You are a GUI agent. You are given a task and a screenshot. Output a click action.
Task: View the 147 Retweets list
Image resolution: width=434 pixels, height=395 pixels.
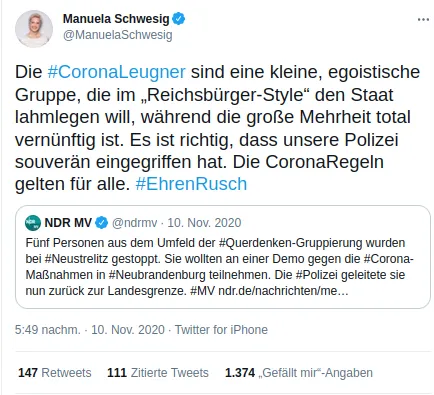point(55,373)
